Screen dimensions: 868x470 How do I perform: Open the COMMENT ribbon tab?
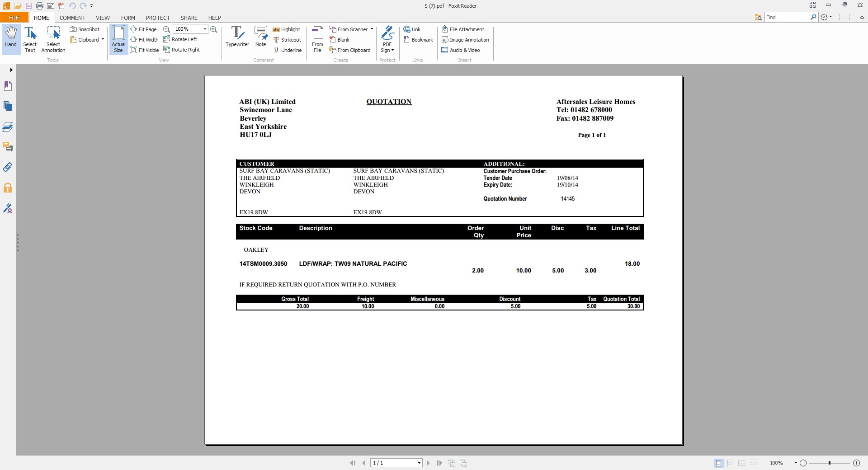[x=72, y=18]
